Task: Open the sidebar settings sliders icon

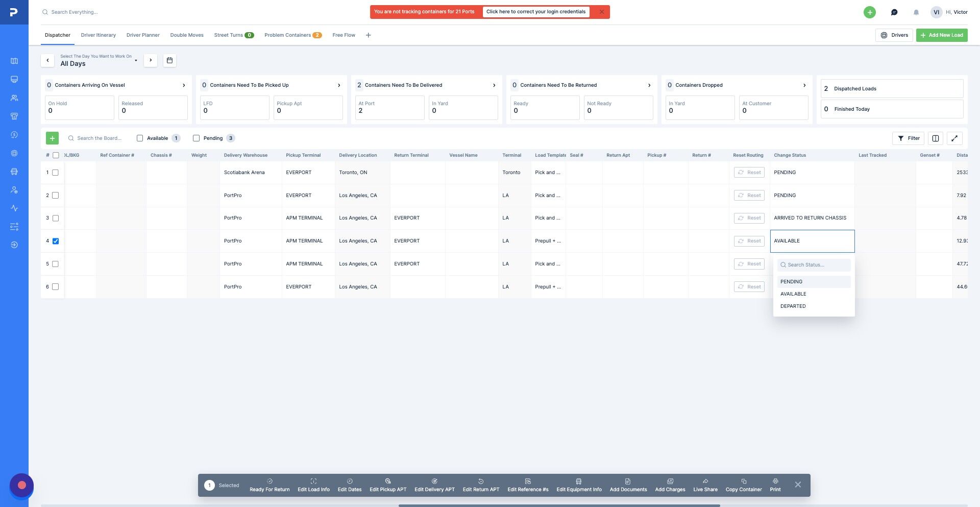Action: click(x=14, y=227)
